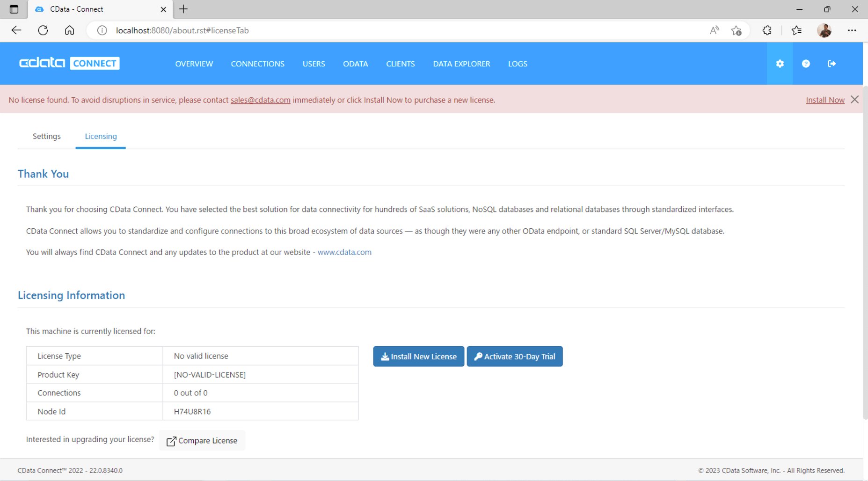Screen dimensions: 868x481
Task: Open the help question mark icon
Action: pos(806,64)
